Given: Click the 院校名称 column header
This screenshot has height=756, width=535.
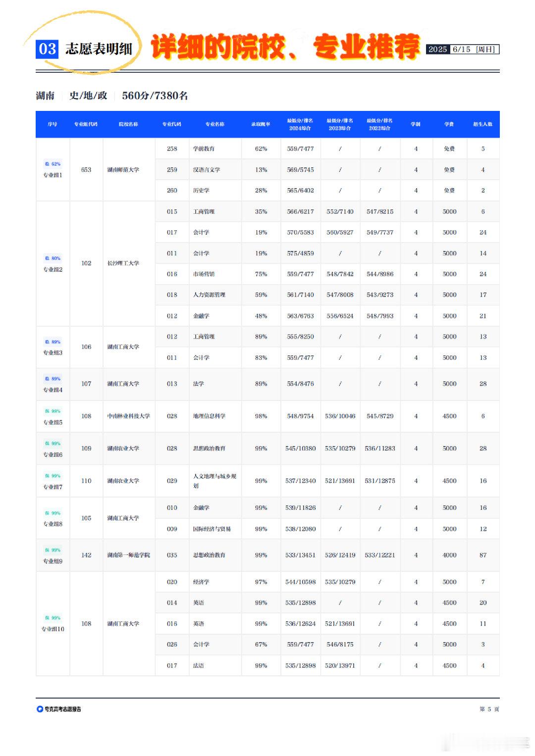Looking at the screenshot, I should click(129, 124).
